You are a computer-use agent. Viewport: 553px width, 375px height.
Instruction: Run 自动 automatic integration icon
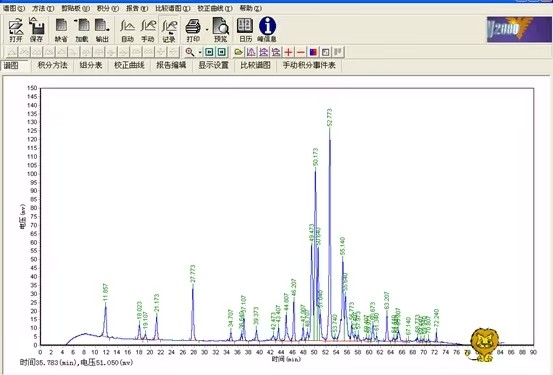(127, 30)
